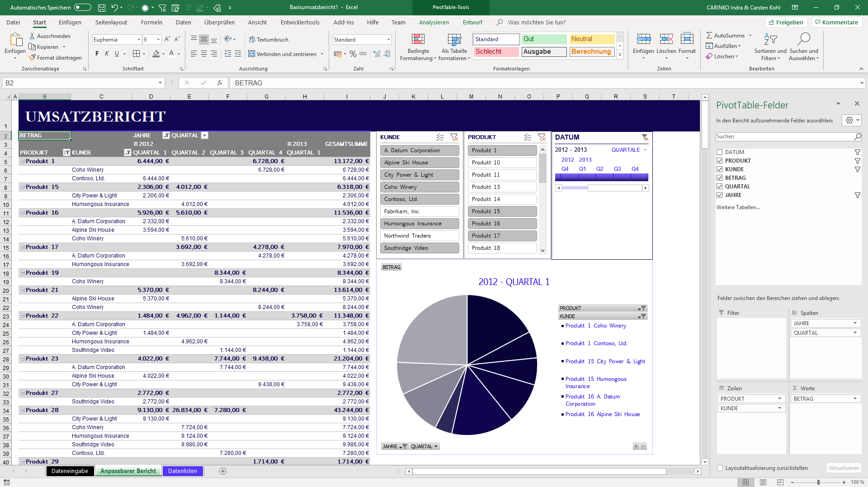Apply the Schlecht cell style swatch

tap(496, 52)
